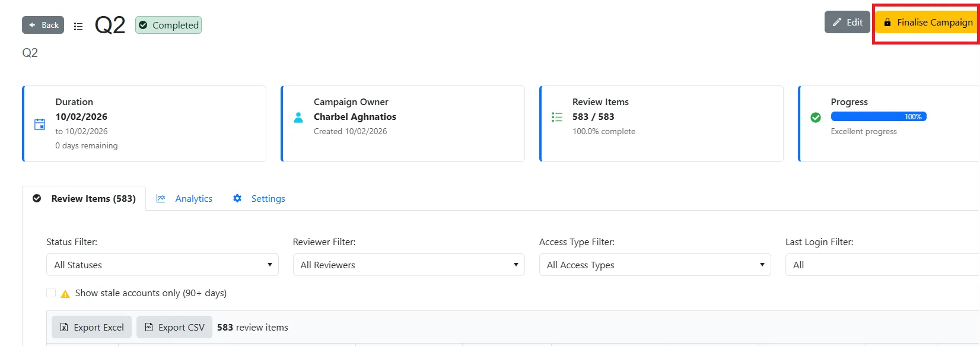Image resolution: width=980 pixels, height=346 pixels.
Task: Click the Settings gear icon
Action: tap(237, 199)
